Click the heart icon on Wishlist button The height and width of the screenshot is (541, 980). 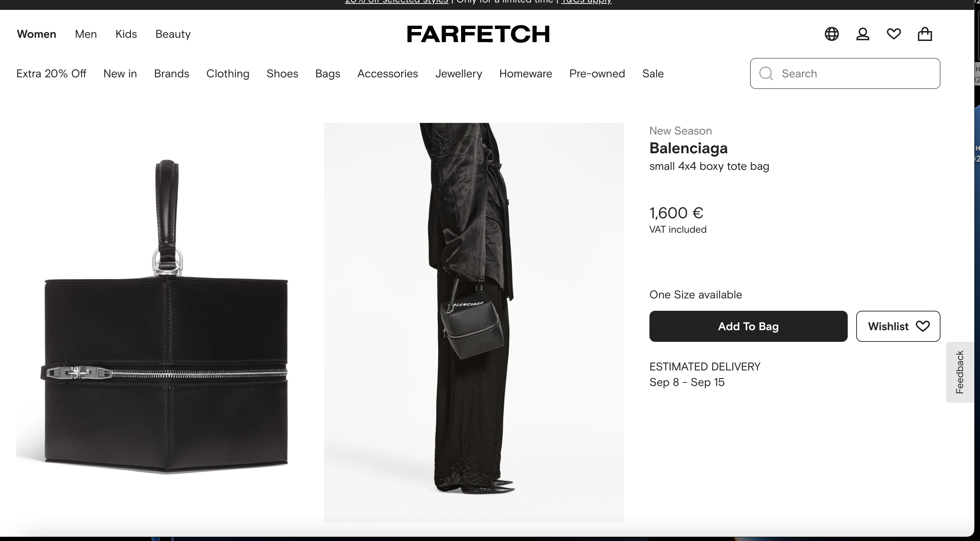922,326
